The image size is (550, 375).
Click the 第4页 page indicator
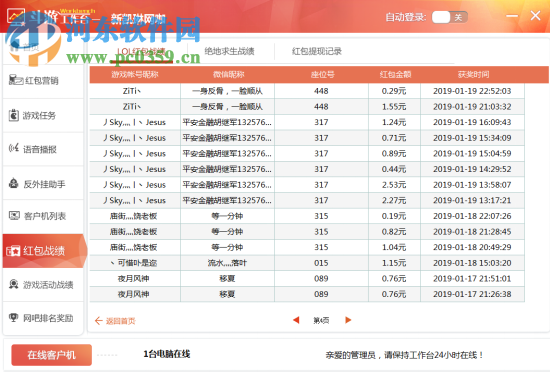(x=321, y=320)
